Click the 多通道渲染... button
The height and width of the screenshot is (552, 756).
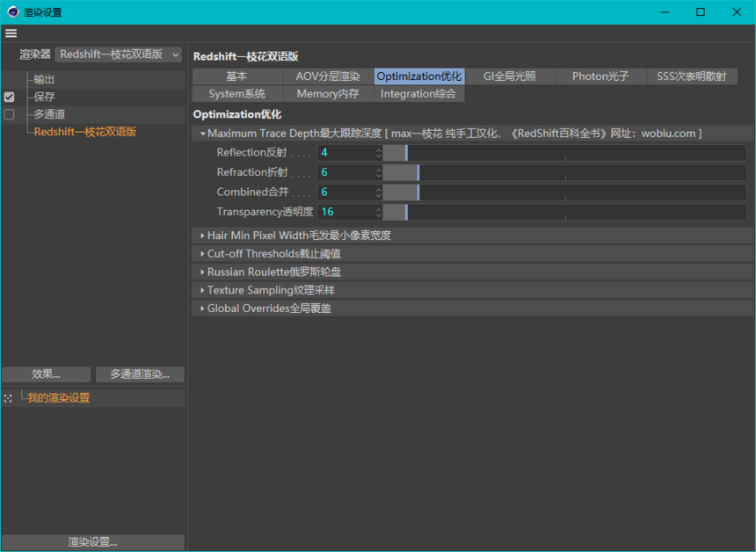[140, 374]
